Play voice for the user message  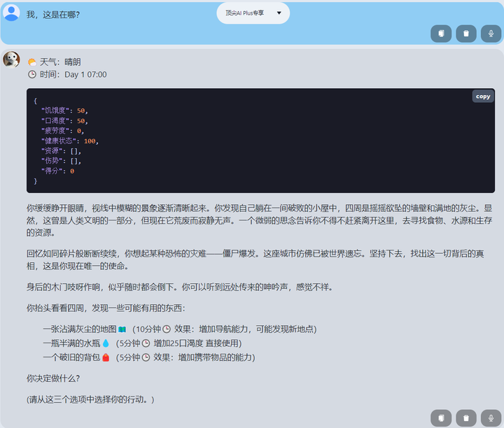(x=491, y=34)
